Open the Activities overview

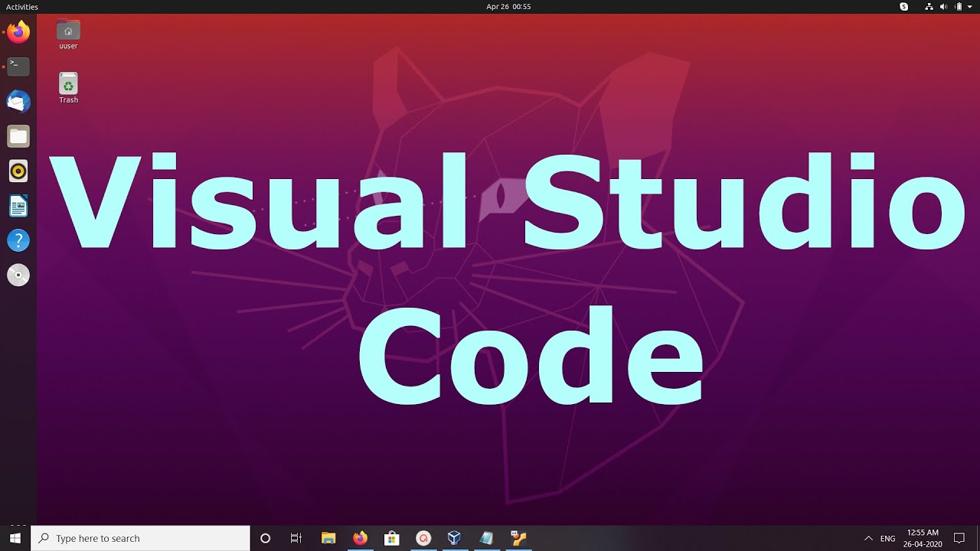(22, 7)
